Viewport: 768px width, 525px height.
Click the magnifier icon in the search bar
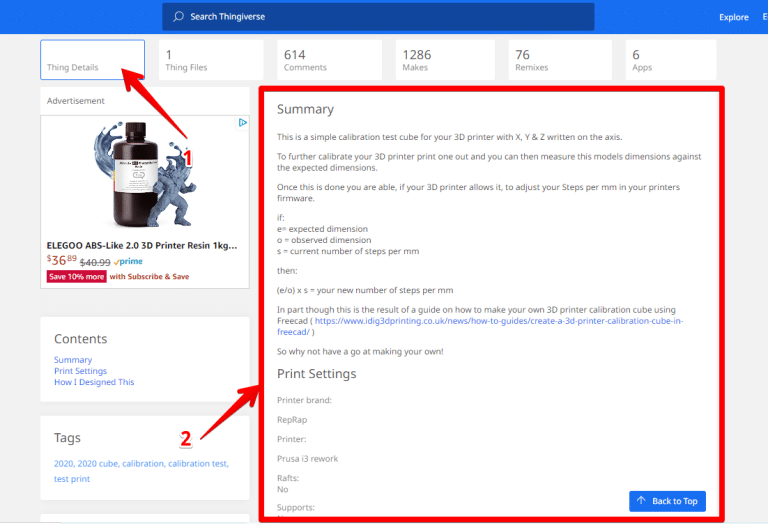[178, 17]
